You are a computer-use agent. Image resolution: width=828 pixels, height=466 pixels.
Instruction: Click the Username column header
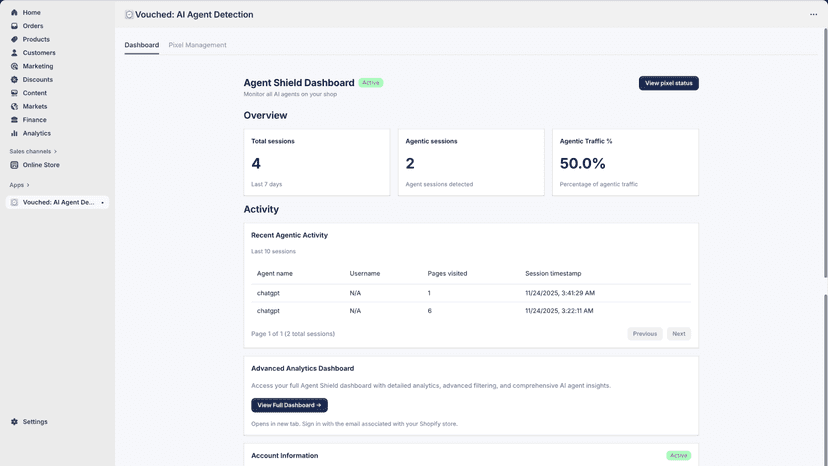pyautogui.click(x=365, y=274)
